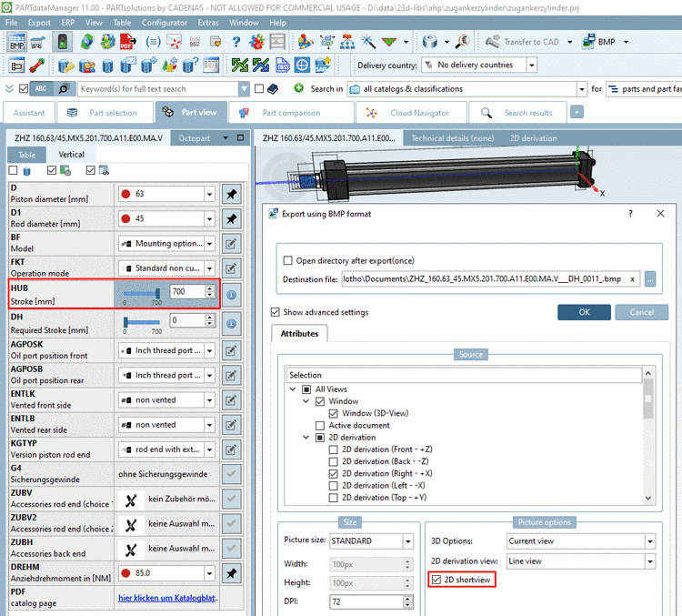Viewport: 682px width, 616px height.
Task: Click the DIN 962 standard icon
Action: click(x=195, y=42)
